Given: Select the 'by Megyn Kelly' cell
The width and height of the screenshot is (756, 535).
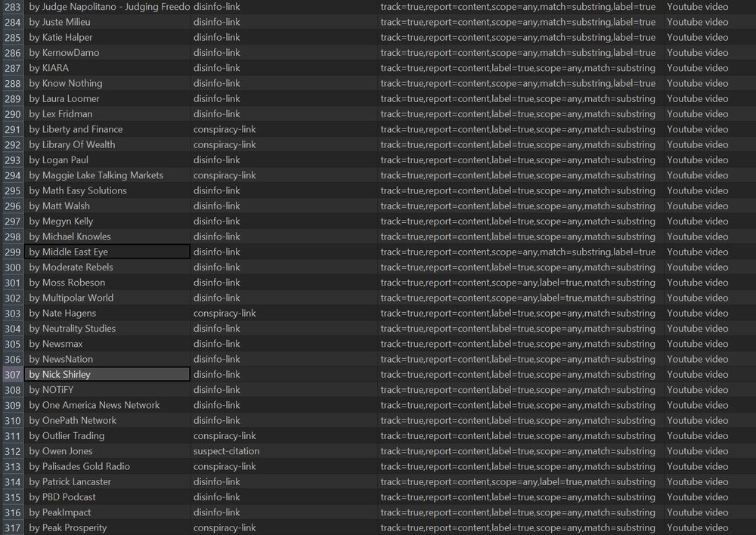Looking at the screenshot, I should [x=107, y=221].
